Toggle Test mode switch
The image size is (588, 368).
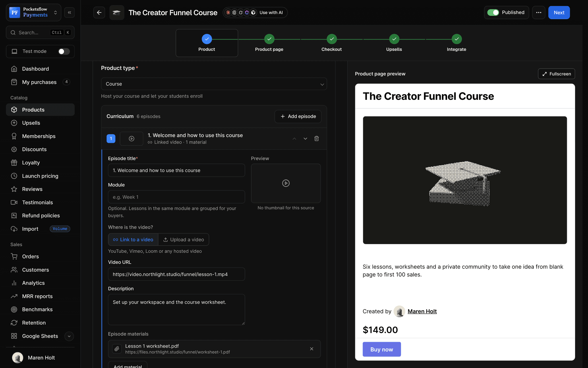coord(64,51)
